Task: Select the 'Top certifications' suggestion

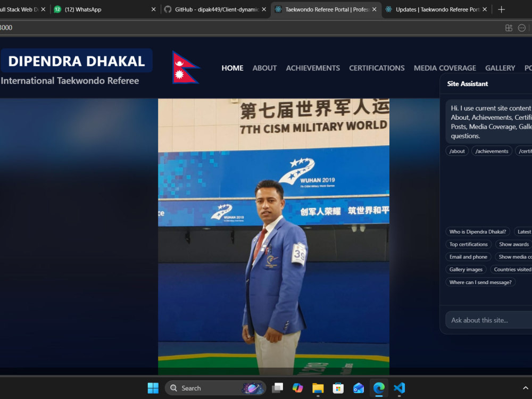Action: pyautogui.click(x=468, y=244)
